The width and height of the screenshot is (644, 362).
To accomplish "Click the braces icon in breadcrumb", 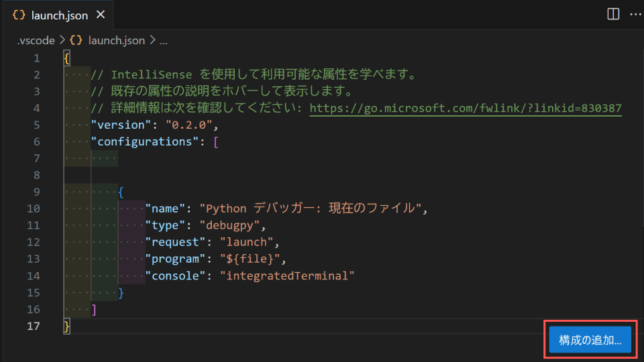I will point(76,40).
